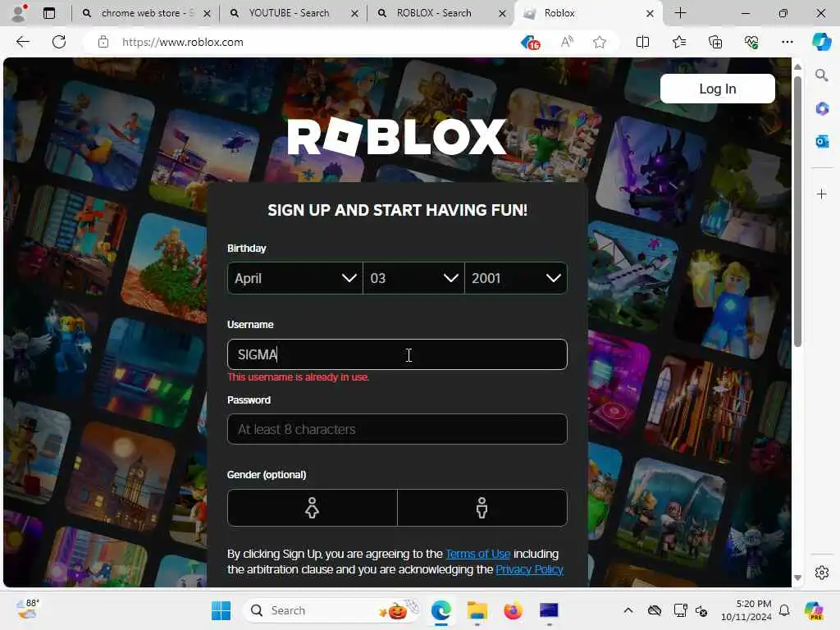Close the YOUTUBE - Search tab
The height and width of the screenshot is (630, 840).
pos(354,13)
